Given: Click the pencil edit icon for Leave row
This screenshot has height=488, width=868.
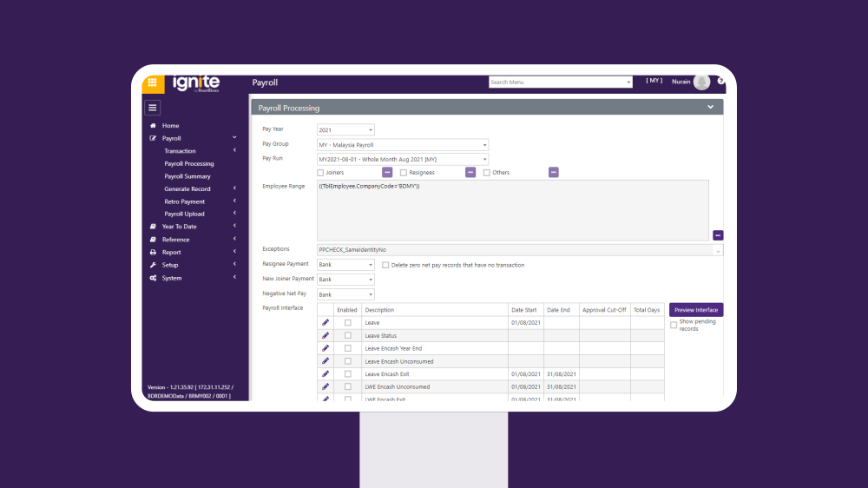Looking at the screenshot, I should (325, 323).
